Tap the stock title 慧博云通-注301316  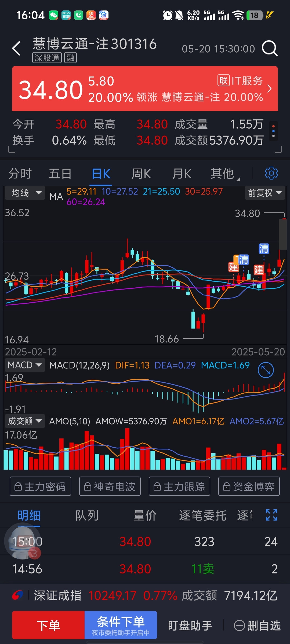click(x=95, y=44)
